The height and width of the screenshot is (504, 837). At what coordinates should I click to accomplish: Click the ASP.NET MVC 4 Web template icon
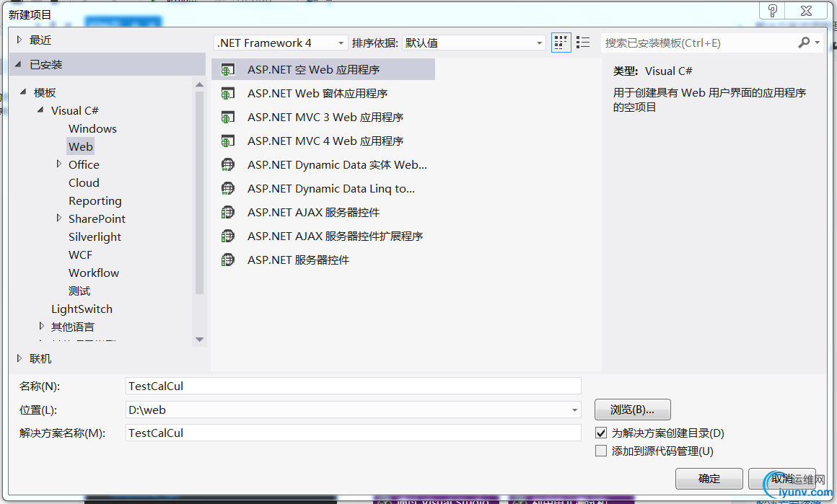[228, 141]
